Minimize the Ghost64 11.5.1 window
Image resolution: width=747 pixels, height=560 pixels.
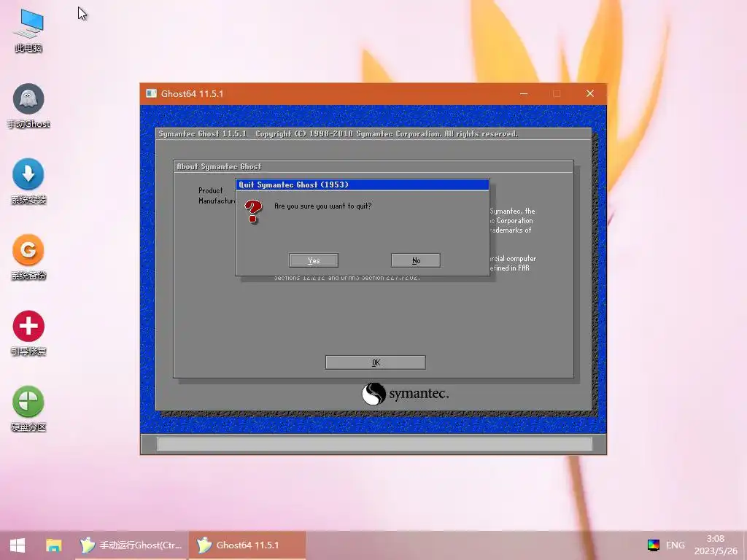pyautogui.click(x=524, y=94)
